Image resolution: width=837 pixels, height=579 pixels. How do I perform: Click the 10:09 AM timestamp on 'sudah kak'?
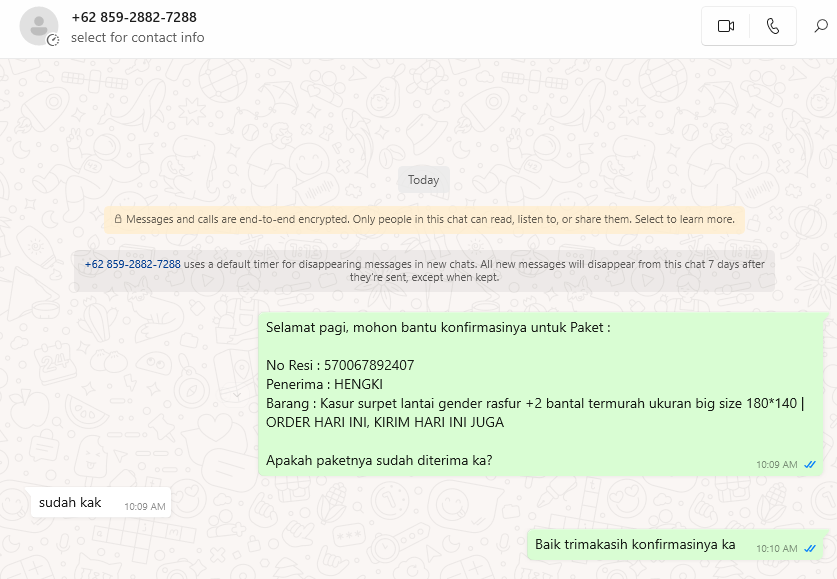[145, 506]
